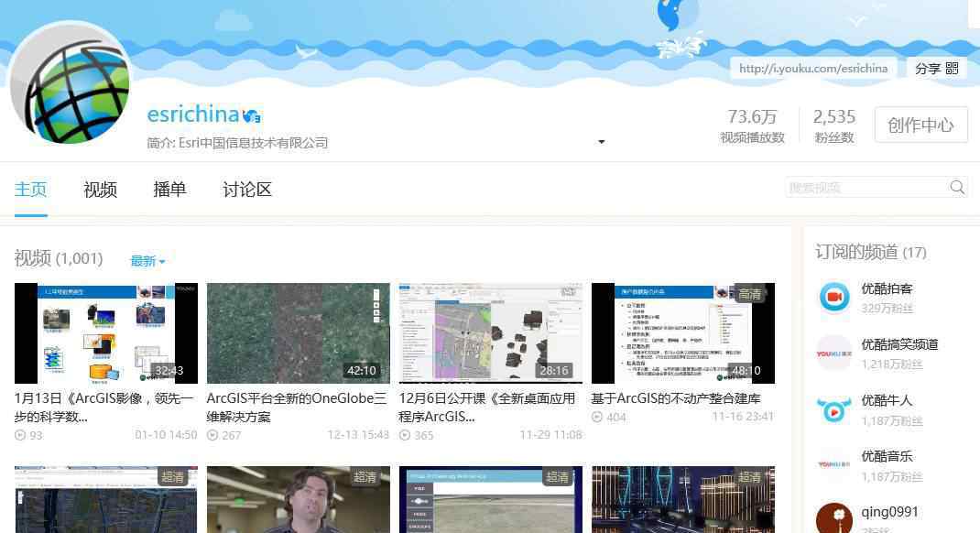
Task: Open the gray runway 超清 video thumbnail
Action: [491, 499]
